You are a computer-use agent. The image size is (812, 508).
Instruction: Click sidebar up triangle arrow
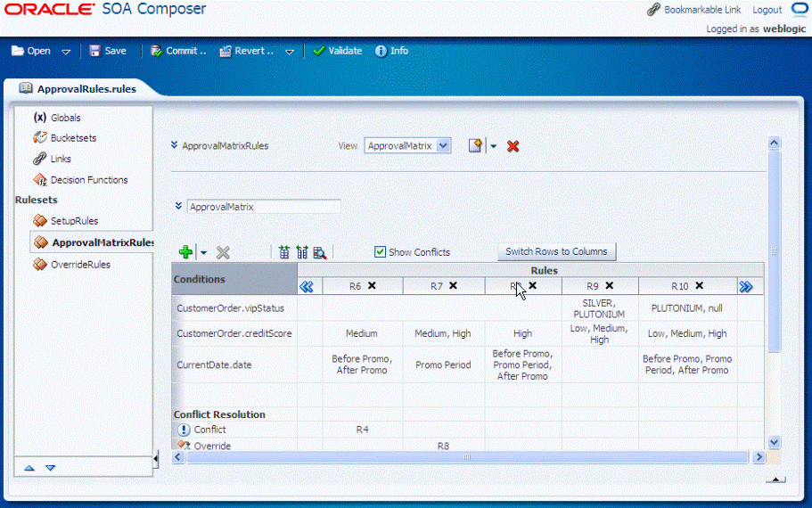[29, 468]
